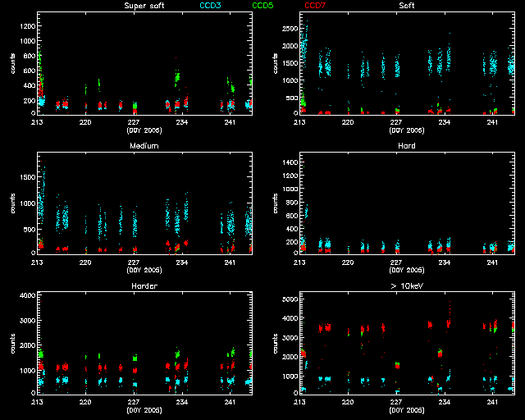Select the Harder plot title

143,286
